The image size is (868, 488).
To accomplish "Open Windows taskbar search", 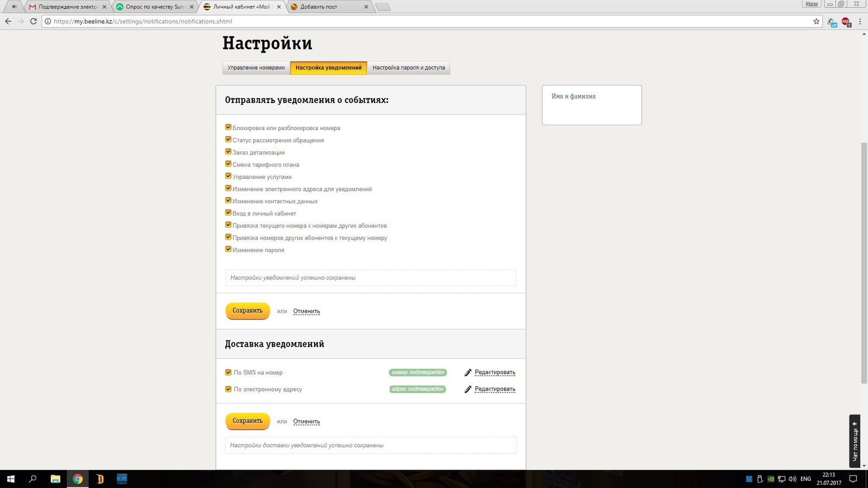I will click(x=33, y=479).
